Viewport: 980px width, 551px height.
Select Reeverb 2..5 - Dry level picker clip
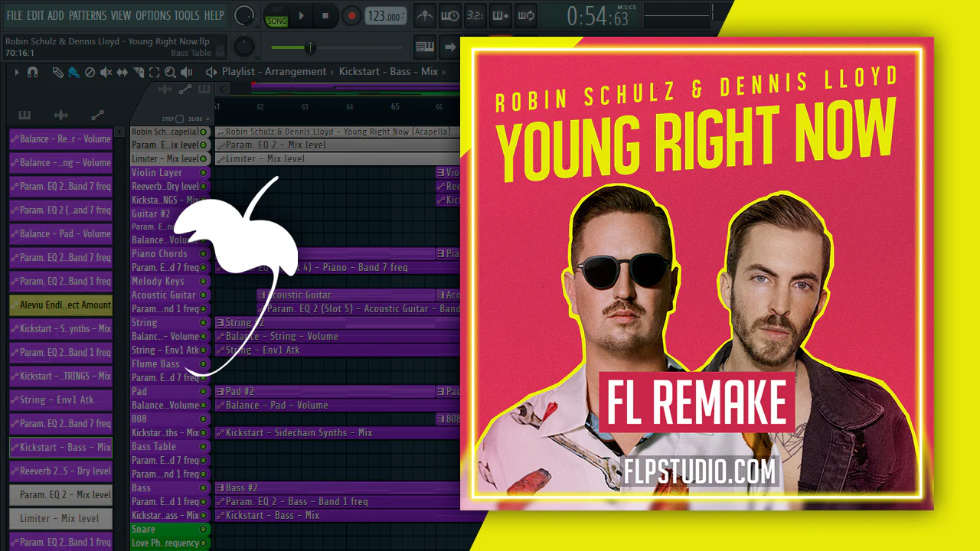60,471
